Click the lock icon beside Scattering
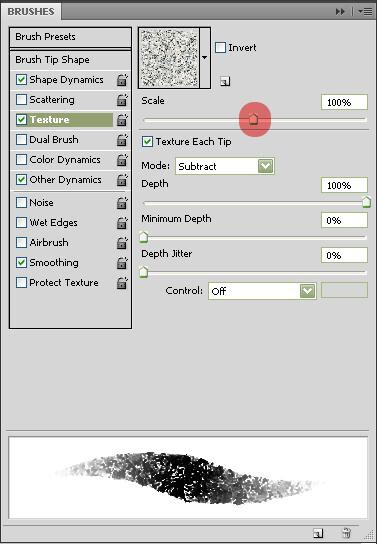377x544 pixels. [x=122, y=100]
